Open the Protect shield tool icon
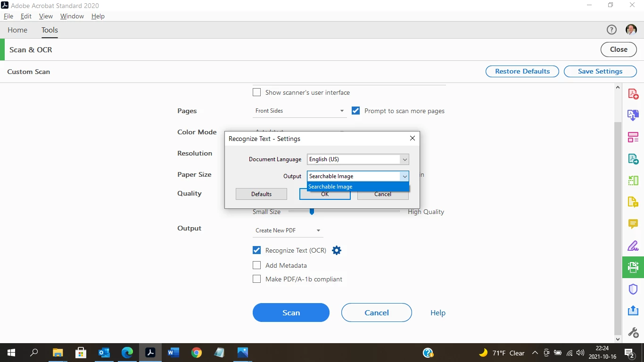 point(633,289)
